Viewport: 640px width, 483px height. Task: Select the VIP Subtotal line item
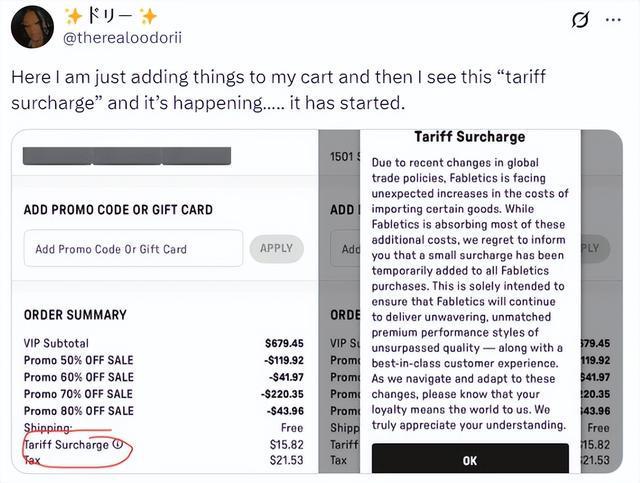(x=56, y=343)
